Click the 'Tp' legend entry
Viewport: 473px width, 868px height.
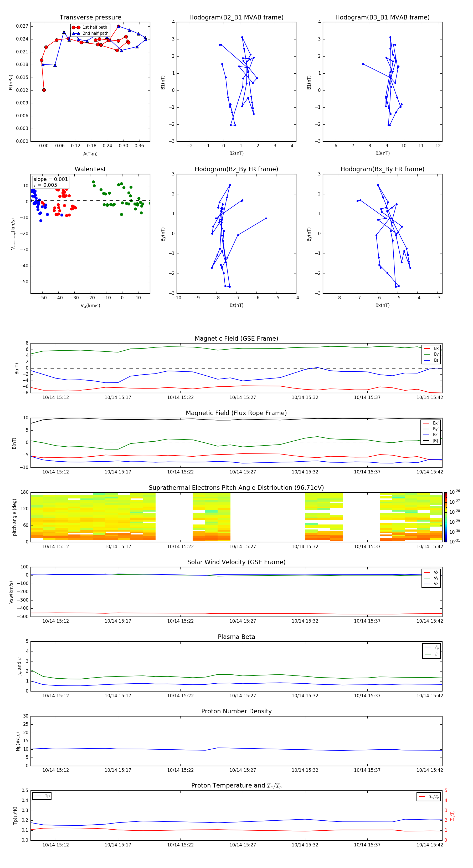(42, 796)
